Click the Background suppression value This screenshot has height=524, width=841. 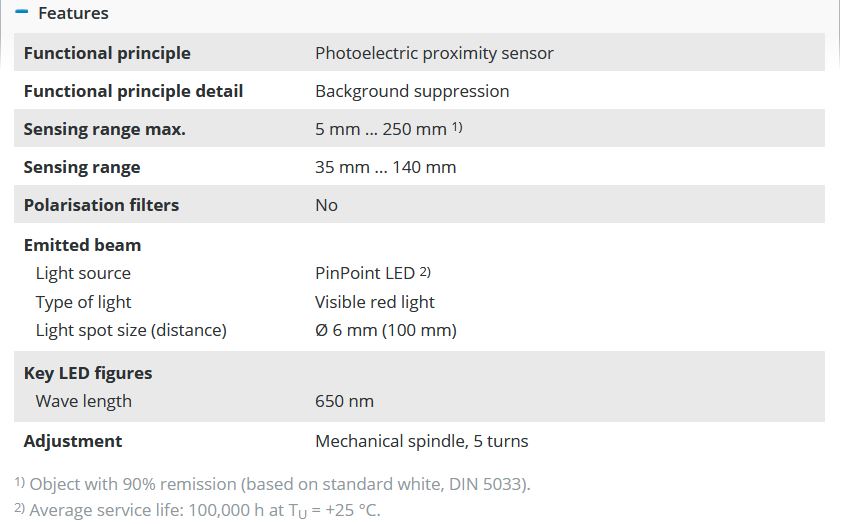(412, 91)
